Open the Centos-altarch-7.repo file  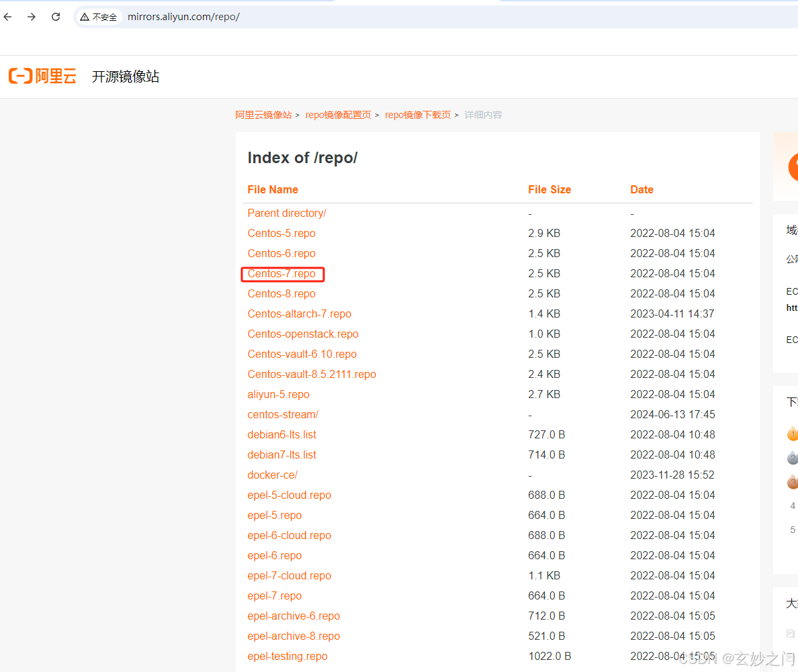(300, 314)
